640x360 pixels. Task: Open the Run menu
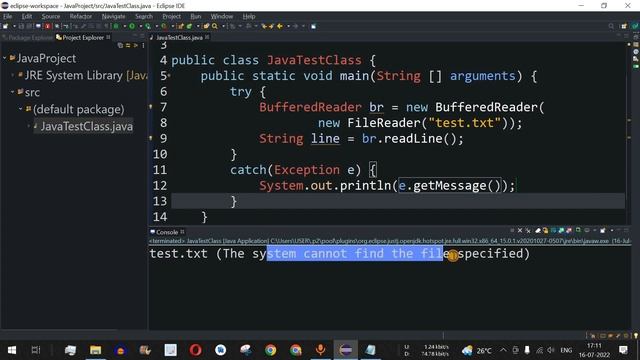pyautogui.click(x=196, y=16)
